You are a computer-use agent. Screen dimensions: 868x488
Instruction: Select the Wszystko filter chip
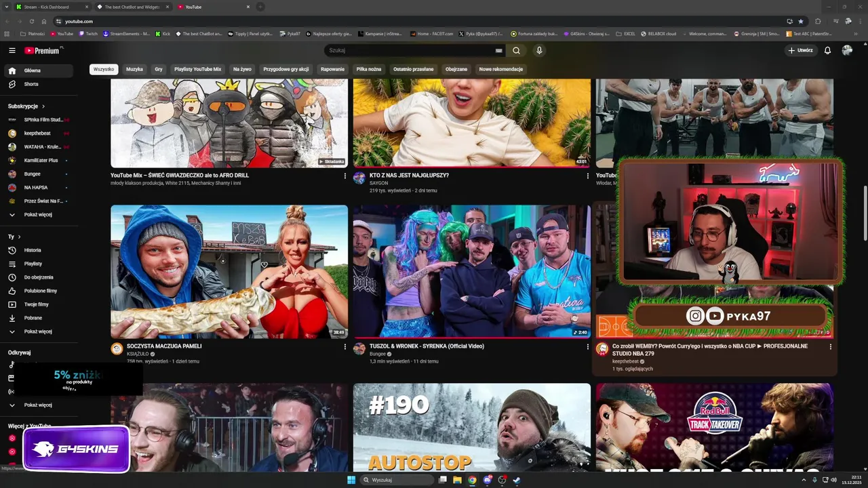tap(104, 69)
